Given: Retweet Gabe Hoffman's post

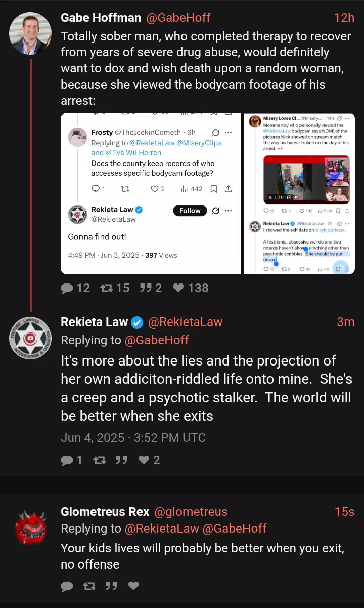Looking at the screenshot, I should click(x=107, y=288).
